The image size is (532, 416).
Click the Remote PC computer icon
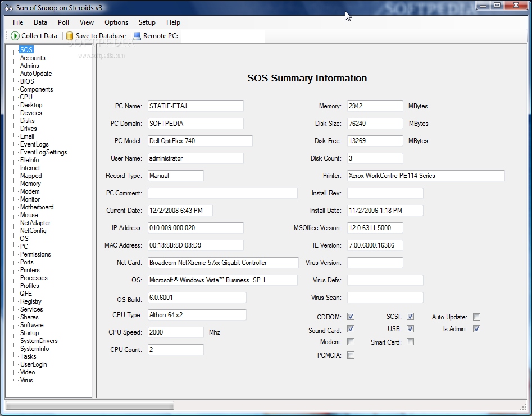[137, 36]
